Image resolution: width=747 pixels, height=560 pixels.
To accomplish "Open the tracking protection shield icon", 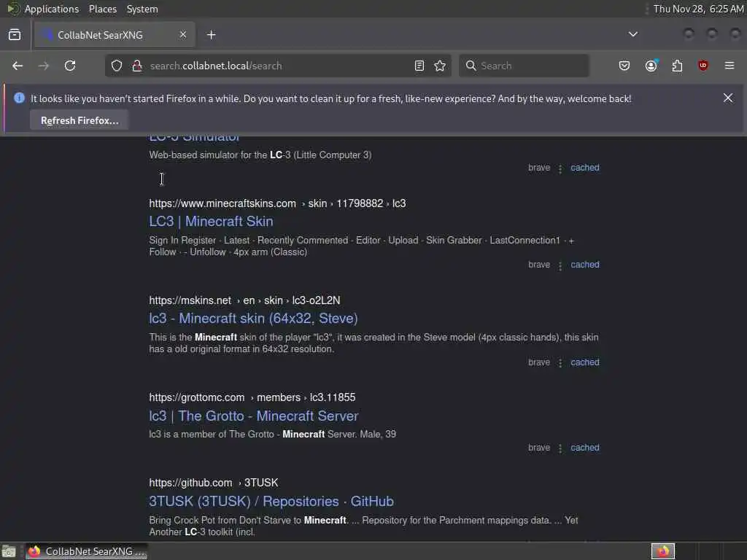I will (x=117, y=66).
